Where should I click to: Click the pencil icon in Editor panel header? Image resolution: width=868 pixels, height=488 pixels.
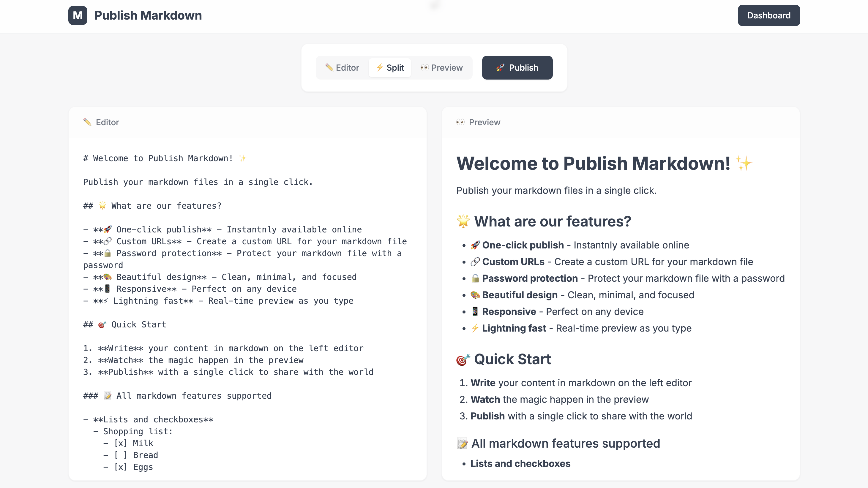87,122
